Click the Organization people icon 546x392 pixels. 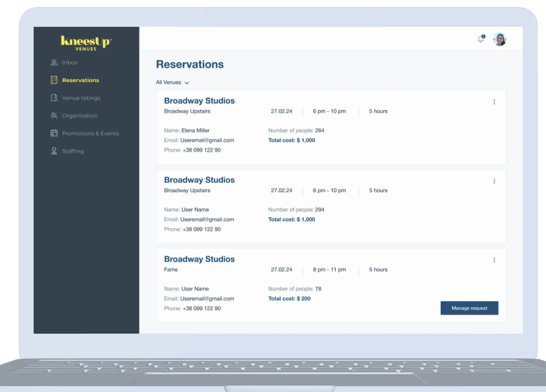point(54,115)
